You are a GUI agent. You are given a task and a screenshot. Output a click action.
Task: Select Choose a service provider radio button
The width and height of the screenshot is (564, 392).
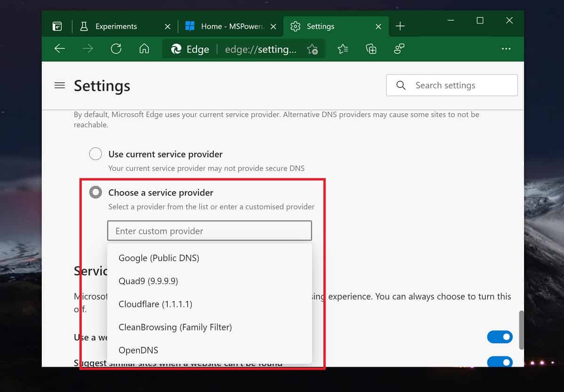(95, 193)
